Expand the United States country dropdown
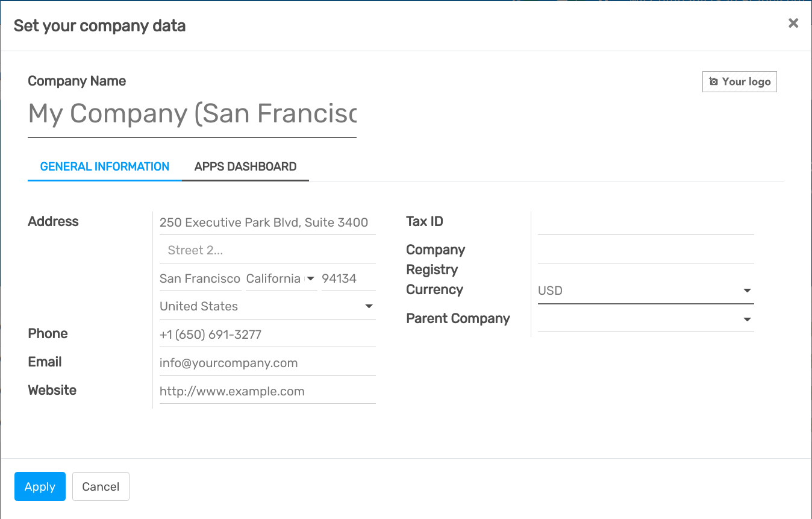Image resolution: width=812 pixels, height=519 pixels. (368, 306)
